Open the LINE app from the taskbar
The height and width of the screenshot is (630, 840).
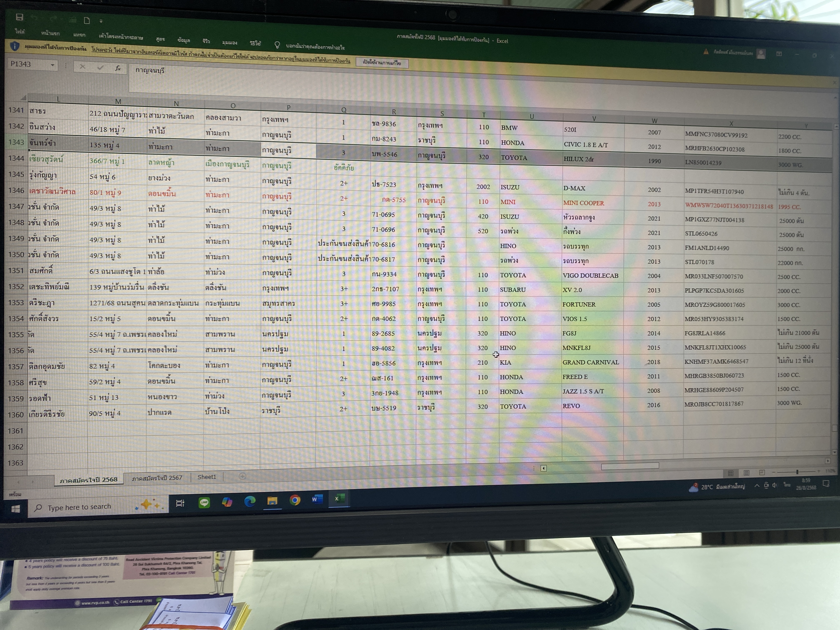204,503
